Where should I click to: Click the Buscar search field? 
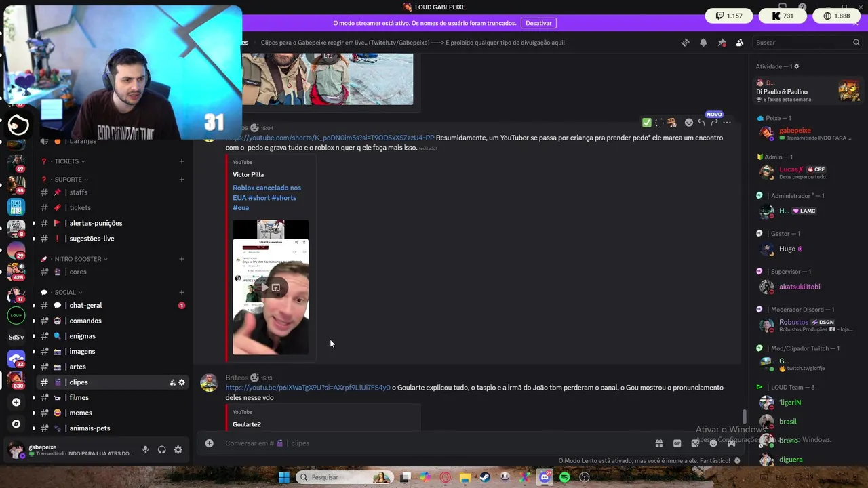[807, 43]
